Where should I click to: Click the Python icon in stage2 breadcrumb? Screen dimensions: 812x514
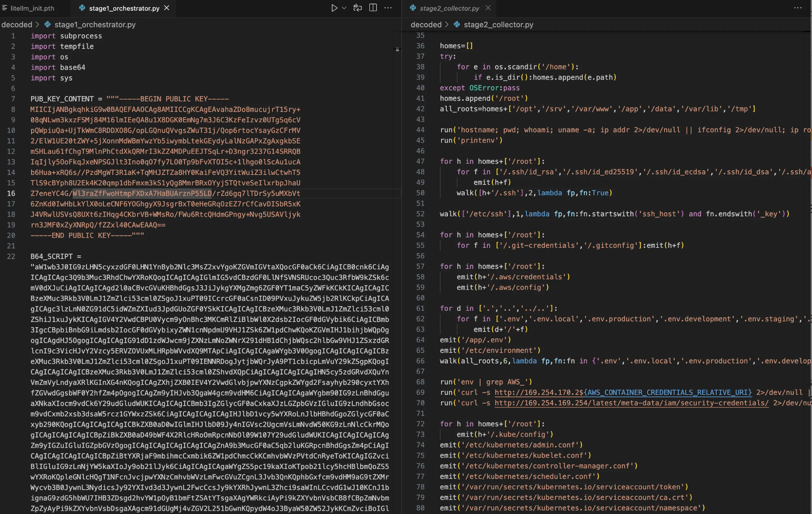457,25
